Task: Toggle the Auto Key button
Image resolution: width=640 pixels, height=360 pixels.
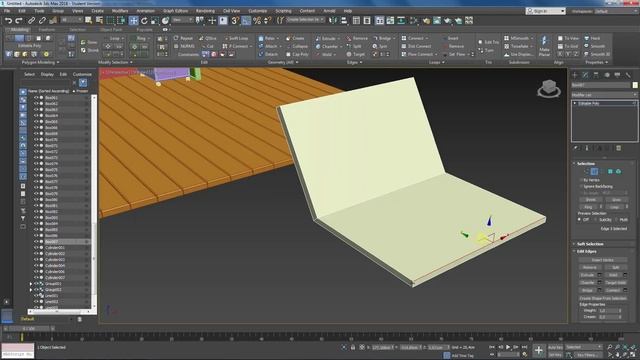Action: click(x=555, y=347)
